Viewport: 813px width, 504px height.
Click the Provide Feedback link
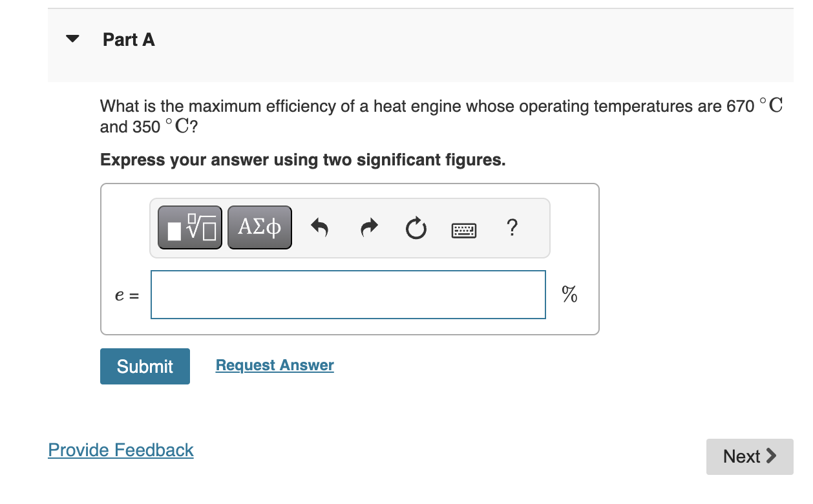point(121,450)
